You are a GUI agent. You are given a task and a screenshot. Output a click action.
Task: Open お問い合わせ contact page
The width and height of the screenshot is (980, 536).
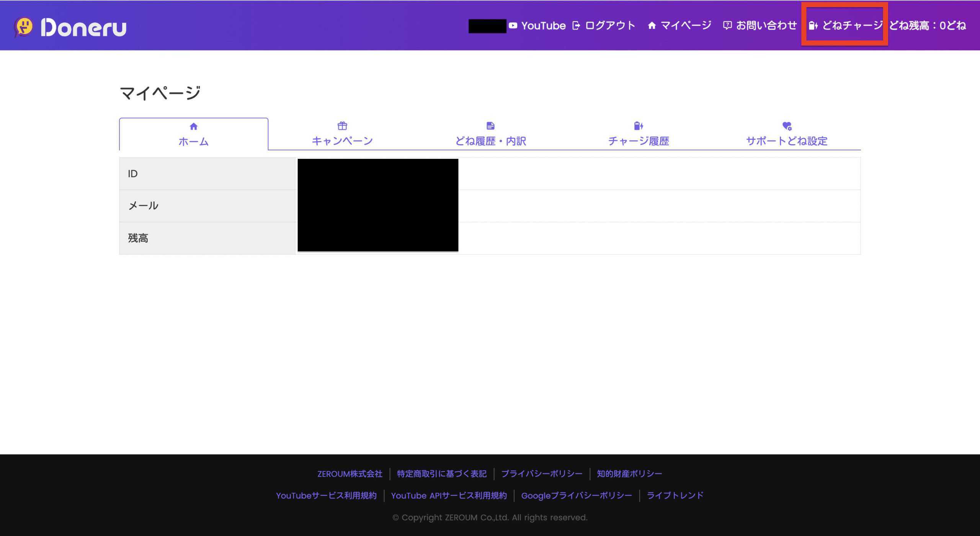766,26
